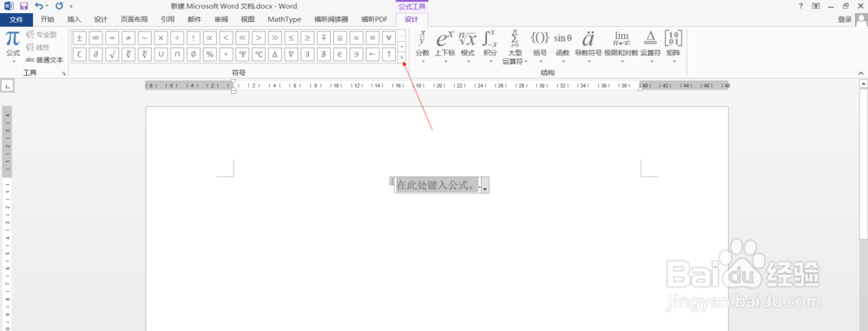
Task: Insert the much-less-than symbol
Action: pos(242,37)
